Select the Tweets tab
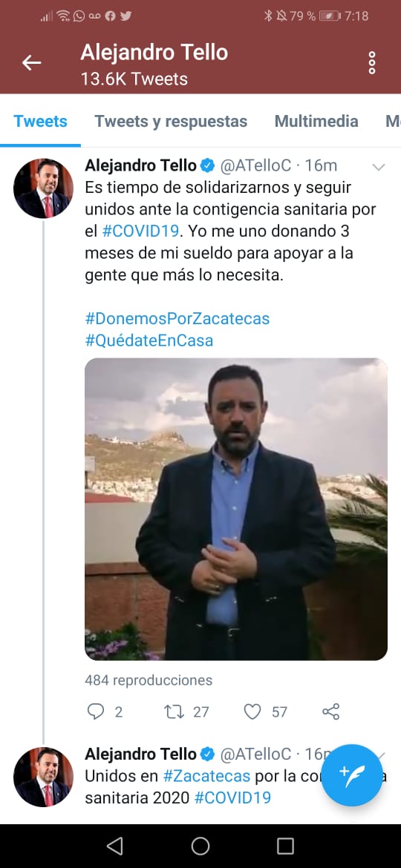Image resolution: width=401 pixels, height=868 pixels. pos(40,121)
